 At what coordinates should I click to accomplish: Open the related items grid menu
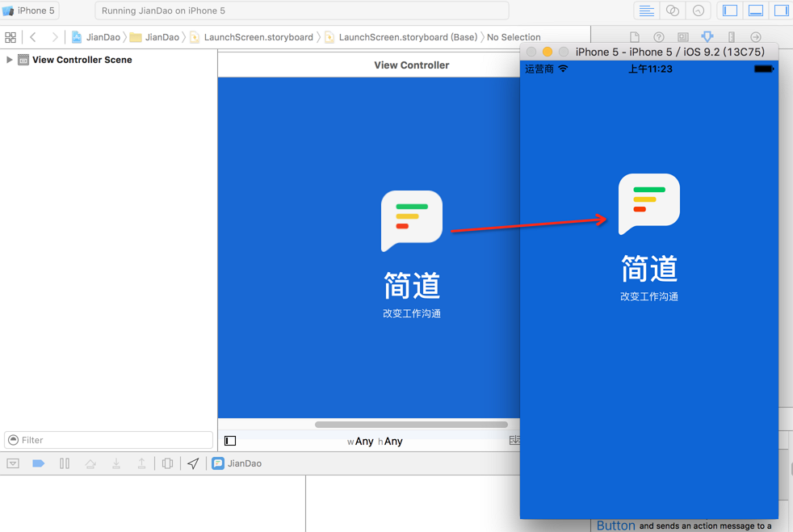10,37
